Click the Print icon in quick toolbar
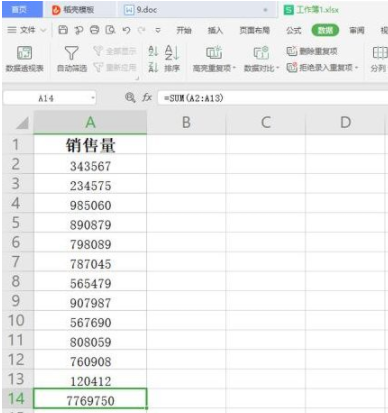Image resolution: width=388 pixels, height=413 pixels. pos(95,30)
